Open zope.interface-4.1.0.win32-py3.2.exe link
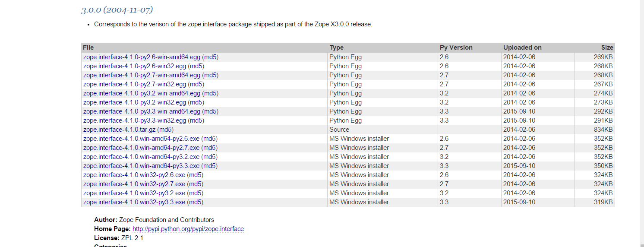 pos(134,193)
